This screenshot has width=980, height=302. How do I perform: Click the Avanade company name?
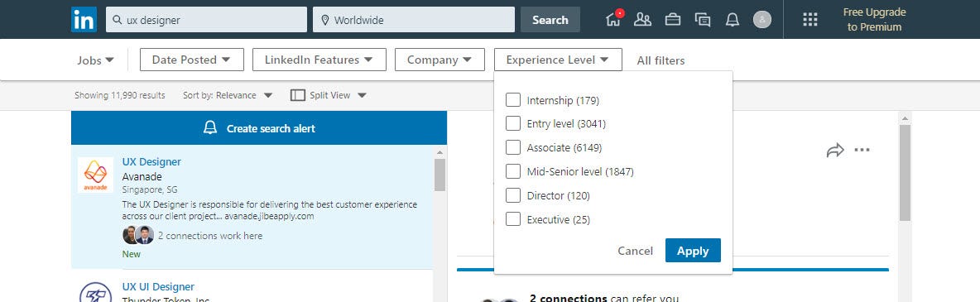point(142,176)
